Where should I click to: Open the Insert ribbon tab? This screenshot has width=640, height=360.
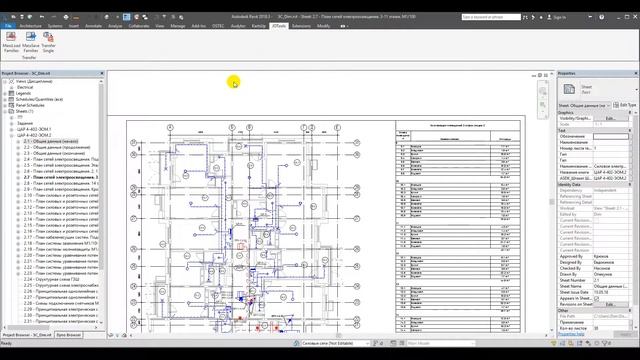click(x=74, y=26)
